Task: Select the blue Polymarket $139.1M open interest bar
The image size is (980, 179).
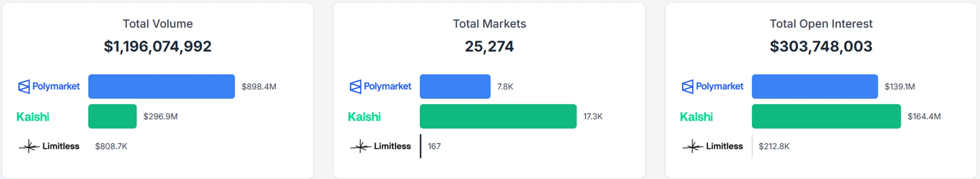Action: tap(815, 86)
